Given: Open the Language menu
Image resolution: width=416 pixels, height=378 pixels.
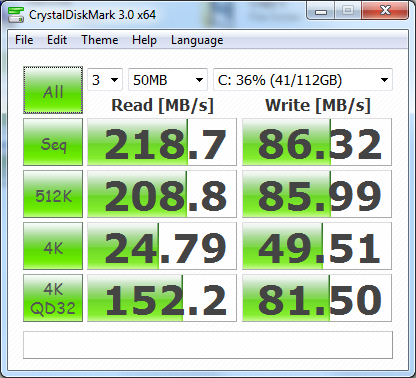Looking at the screenshot, I should pyautogui.click(x=197, y=40).
